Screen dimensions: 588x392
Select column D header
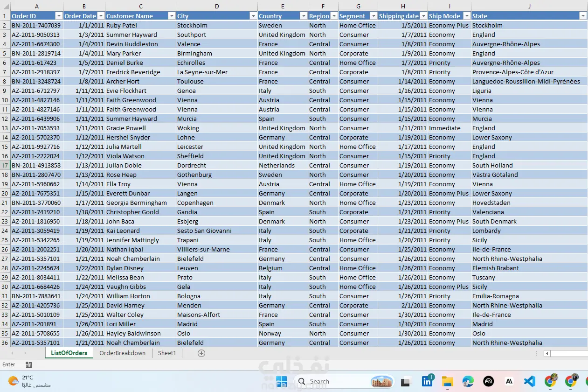[217, 6]
